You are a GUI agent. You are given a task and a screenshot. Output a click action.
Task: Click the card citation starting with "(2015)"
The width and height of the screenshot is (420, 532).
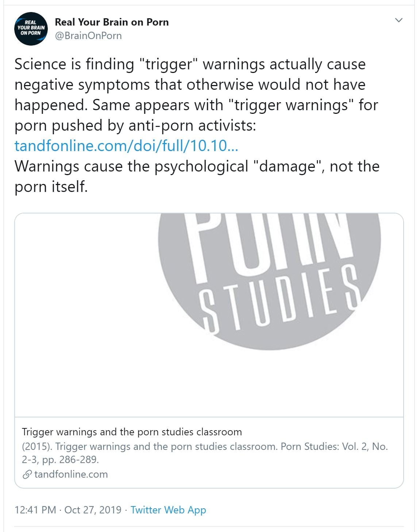pyautogui.click(x=204, y=447)
